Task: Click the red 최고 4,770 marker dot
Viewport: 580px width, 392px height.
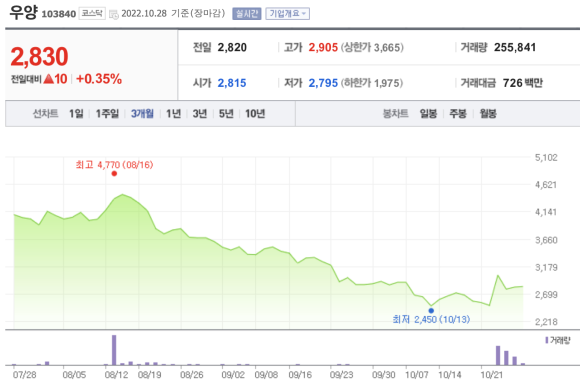Action: tap(114, 173)
